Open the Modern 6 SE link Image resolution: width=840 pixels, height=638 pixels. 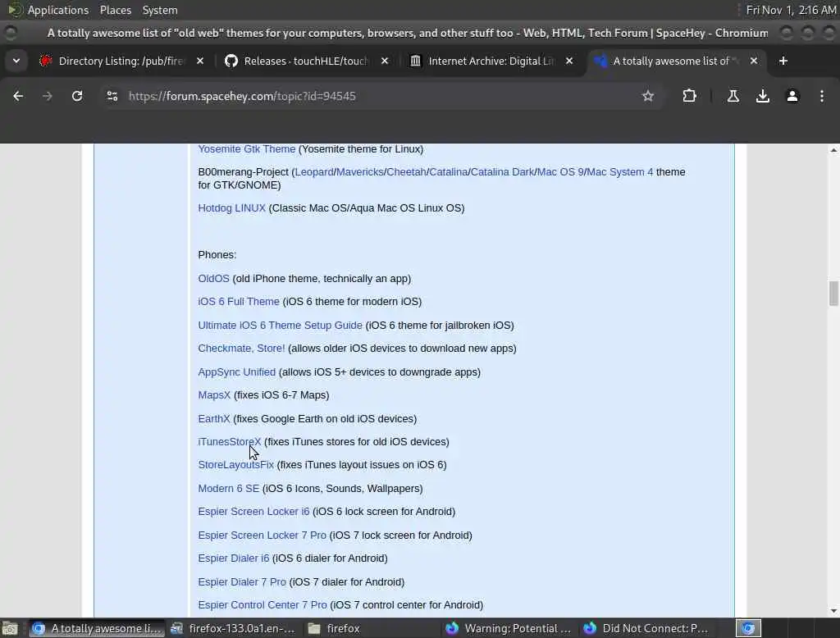click(229, 489)
